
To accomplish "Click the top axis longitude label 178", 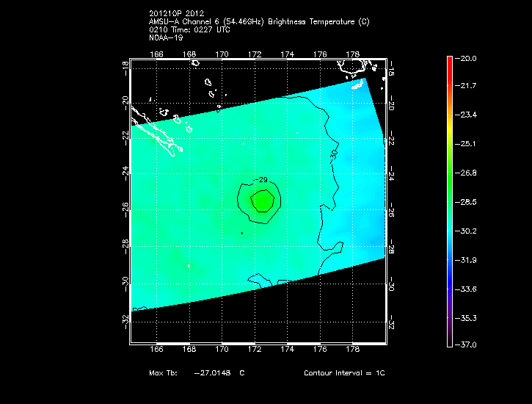I will click(352, 54).
